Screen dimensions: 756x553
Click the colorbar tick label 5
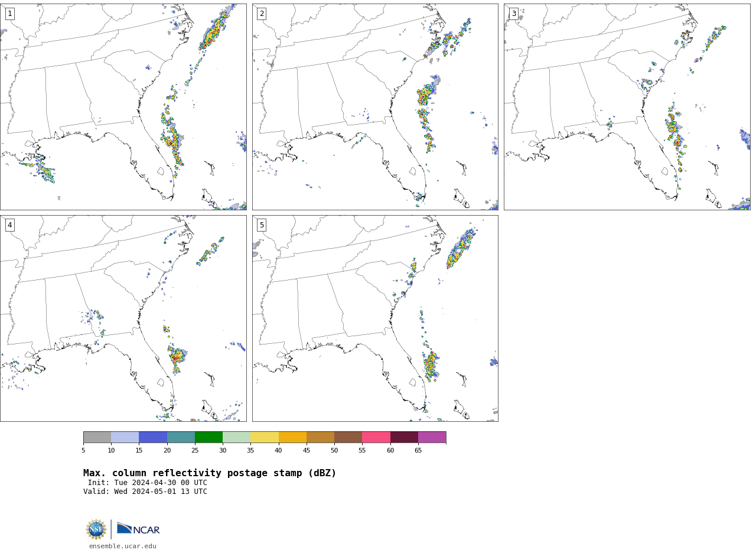tap(83, 451)
